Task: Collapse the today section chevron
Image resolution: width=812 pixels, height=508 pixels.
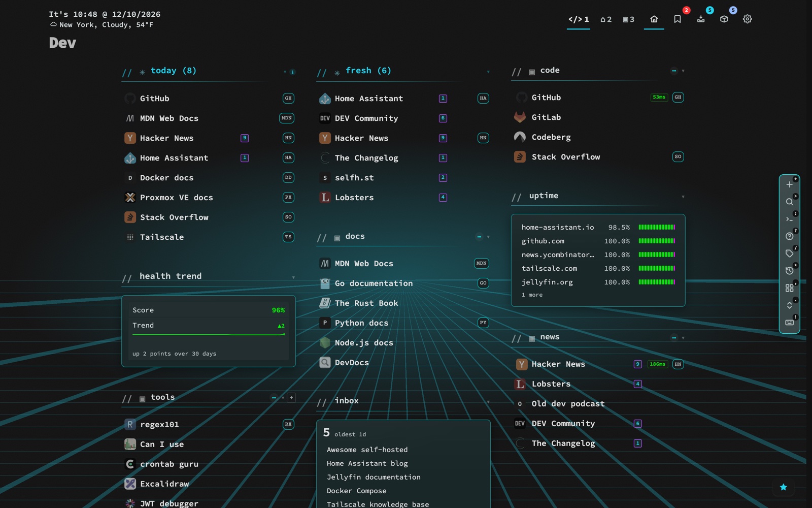Action: (285, 72)
